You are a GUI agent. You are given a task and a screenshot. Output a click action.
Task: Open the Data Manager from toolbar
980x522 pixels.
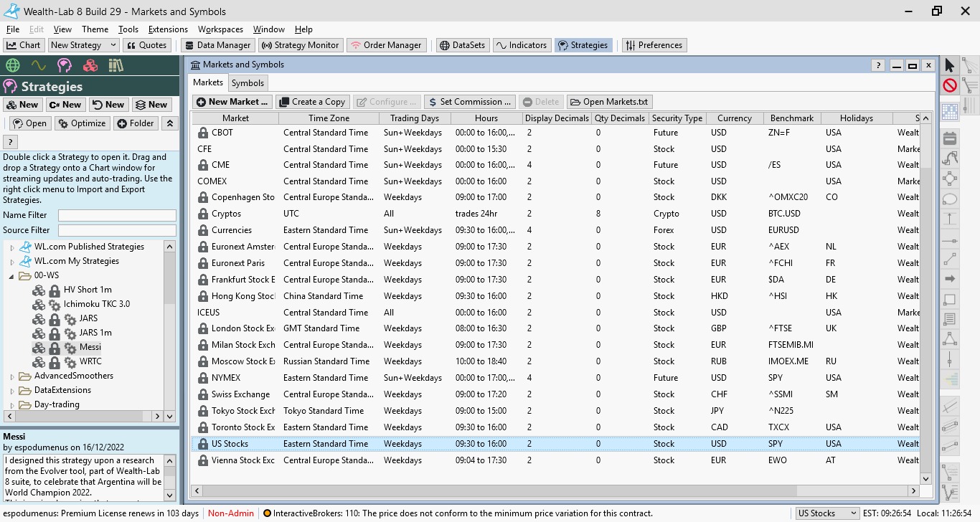(217, 45)
